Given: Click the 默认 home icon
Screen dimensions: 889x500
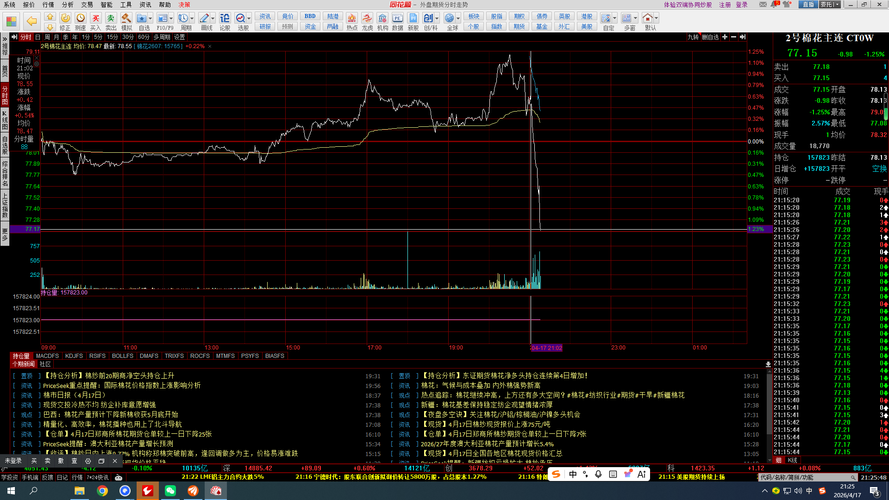Looking at the screenshot, I should click(x=647, y=18).
